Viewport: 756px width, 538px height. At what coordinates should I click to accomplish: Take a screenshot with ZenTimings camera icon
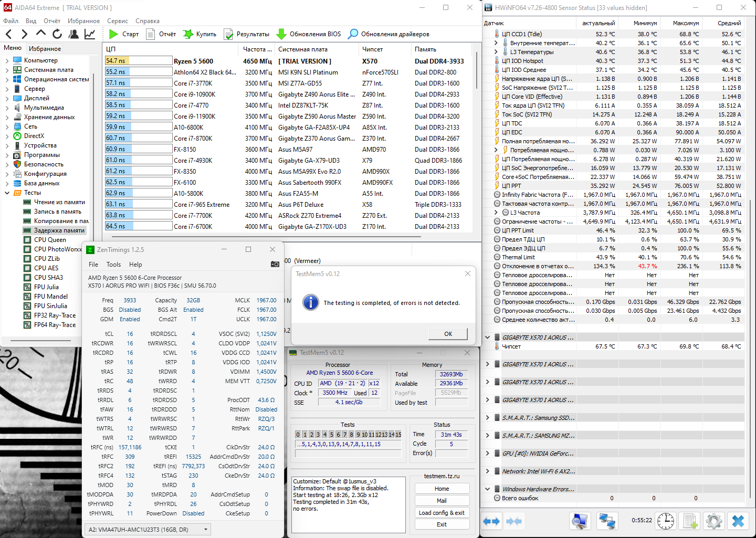(x=275, y=264)
